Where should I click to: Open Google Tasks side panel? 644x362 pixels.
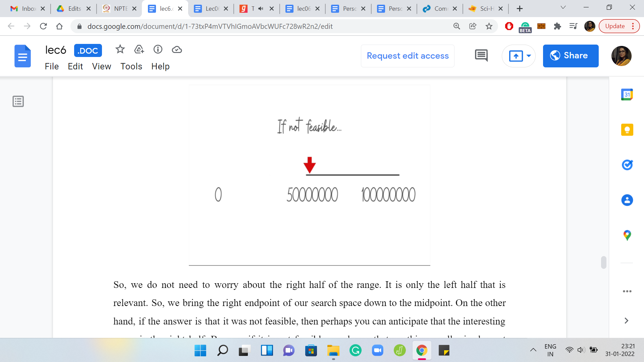[627, 165]
